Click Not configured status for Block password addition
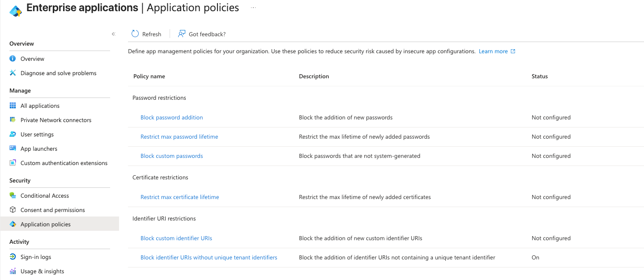Screen dimensions: 644x280 point(551,118)
